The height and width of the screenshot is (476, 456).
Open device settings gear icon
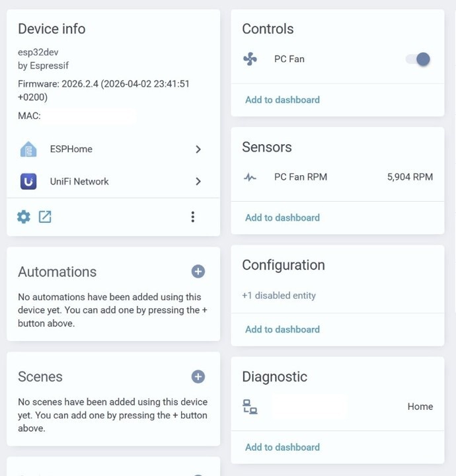(x=24, y=217)
